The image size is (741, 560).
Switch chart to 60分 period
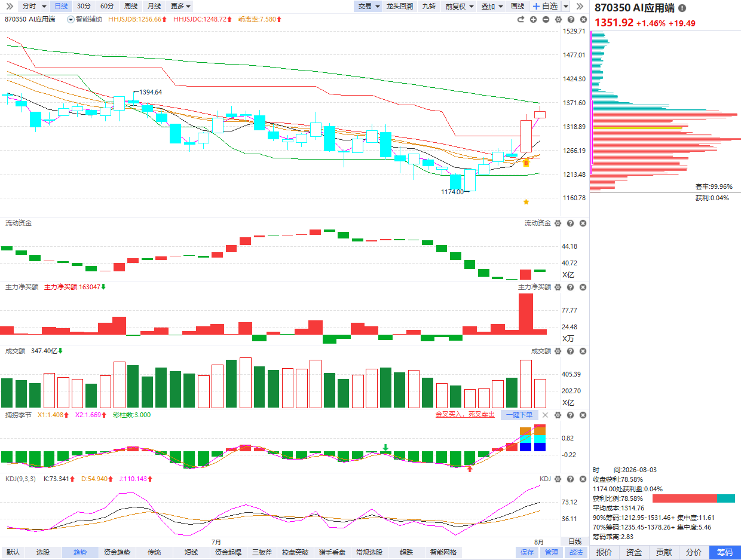coord(107,6)
